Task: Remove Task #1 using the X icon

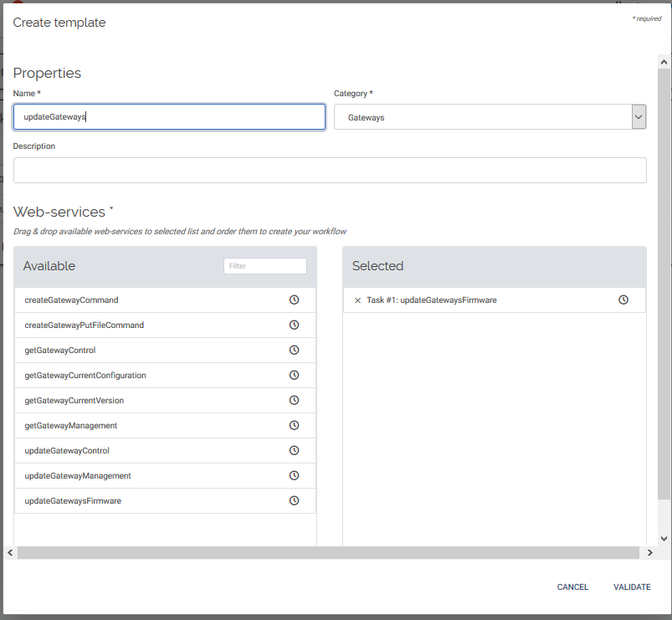Action: [358, 300]
